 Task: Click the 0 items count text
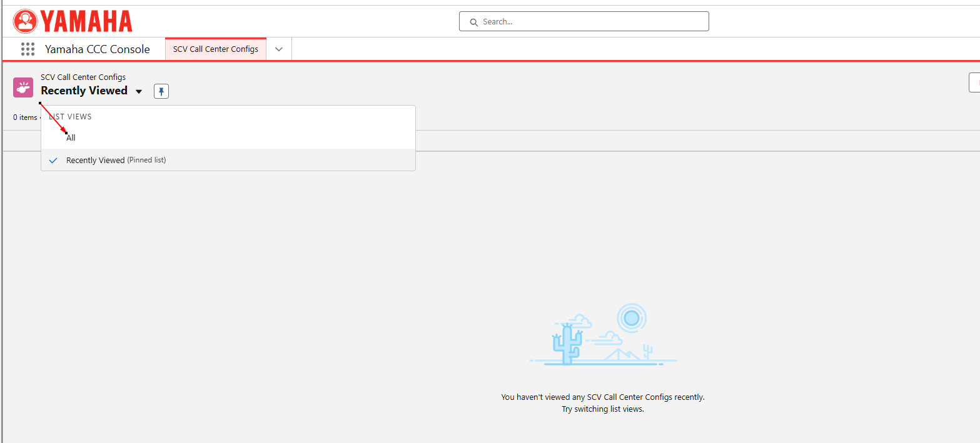click(x=25, y=117)
